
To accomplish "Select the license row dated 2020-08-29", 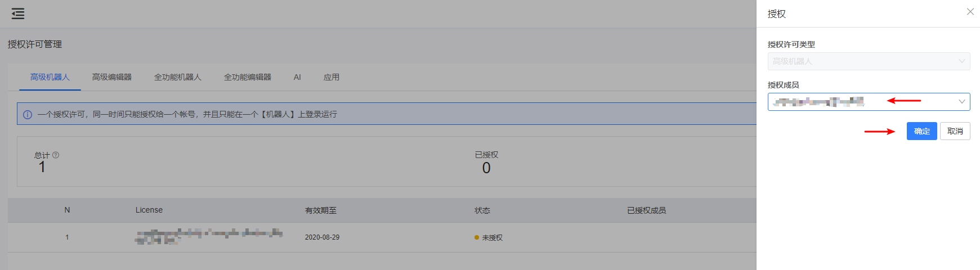I will coord(382,237).
